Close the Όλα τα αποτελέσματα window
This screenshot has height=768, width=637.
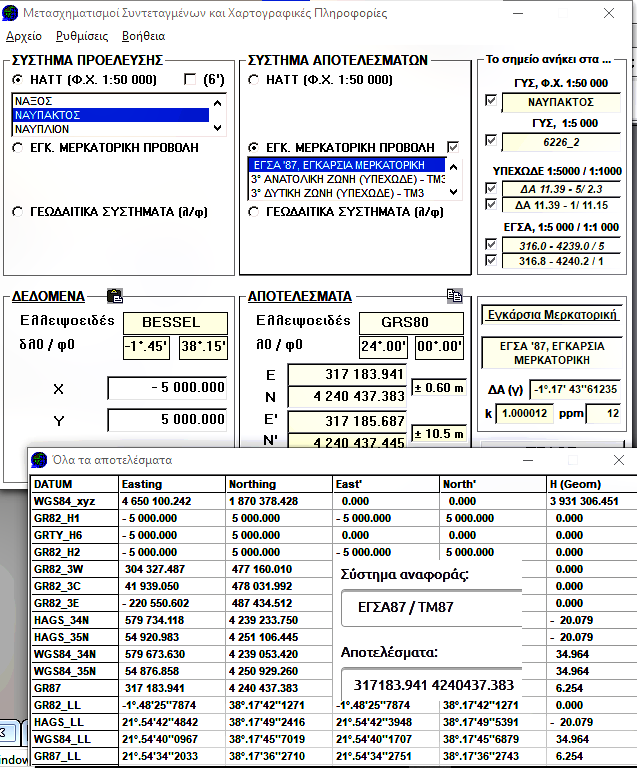coord(619,460)
